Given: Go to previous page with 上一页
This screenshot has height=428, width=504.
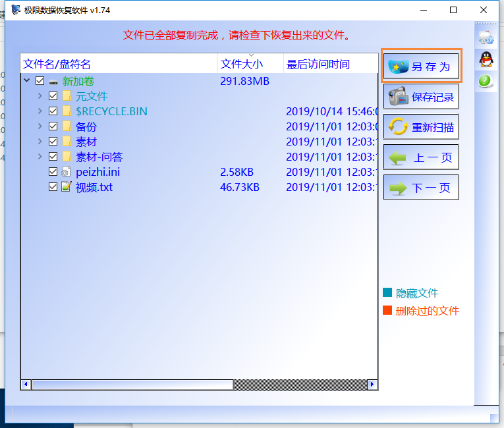Looking at the screenshot, I should click(421, 157).
